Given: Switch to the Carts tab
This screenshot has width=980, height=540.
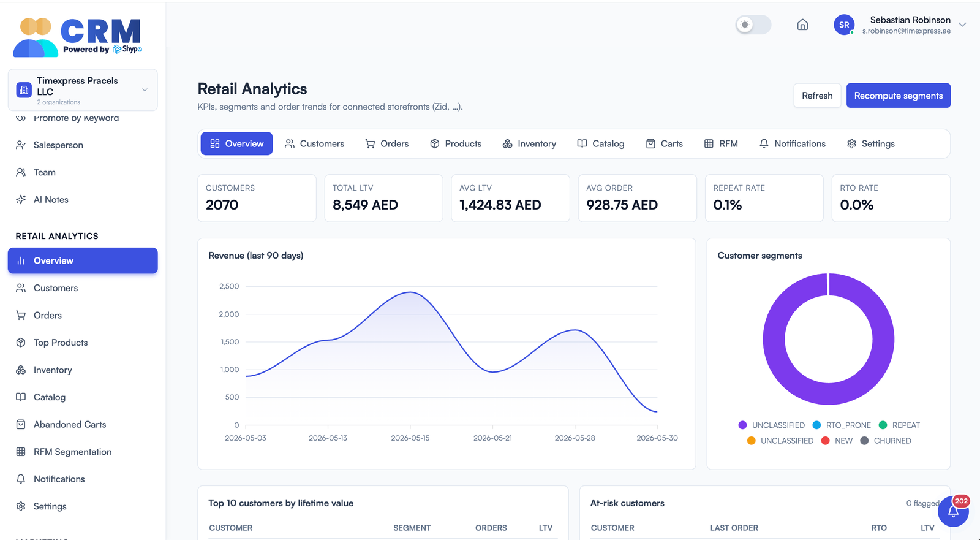Looking at the screenshot, I should coord(665,143).
